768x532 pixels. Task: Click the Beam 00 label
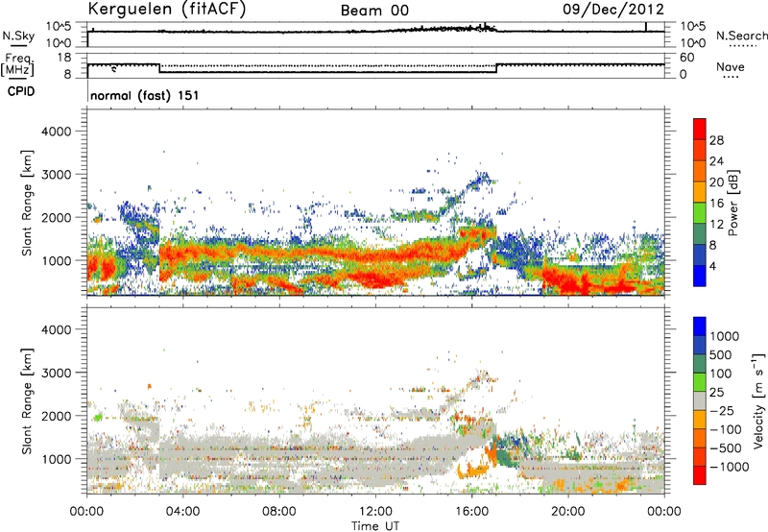pyautogui.click(x=374, y=11)
